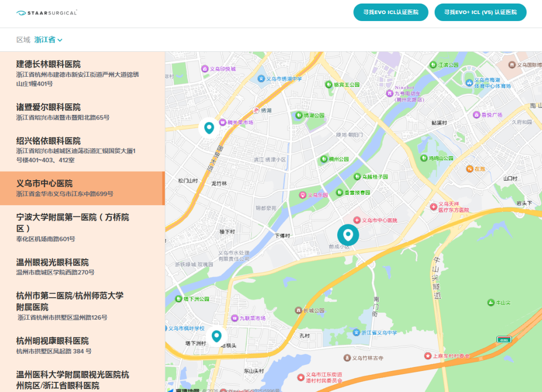
Task: Expand the 浙江省 region dropdown
Action: (48, 40)
